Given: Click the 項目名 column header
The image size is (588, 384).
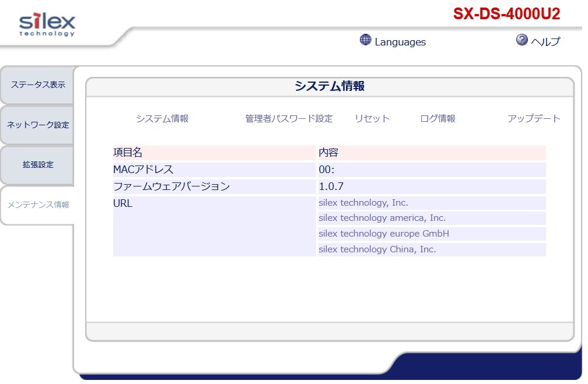Looking at the screenshot, I should [x=128, y=153].
